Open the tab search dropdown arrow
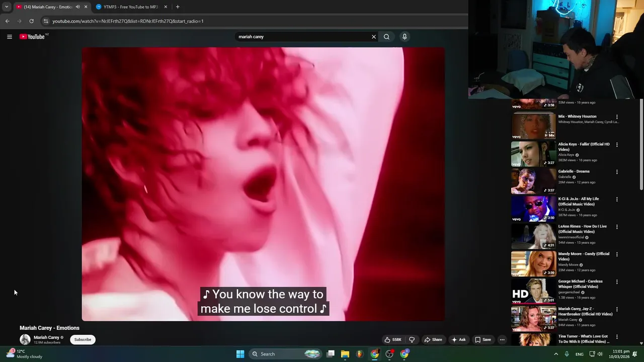Viewport: 644px width, 362px height. point(7,7)
